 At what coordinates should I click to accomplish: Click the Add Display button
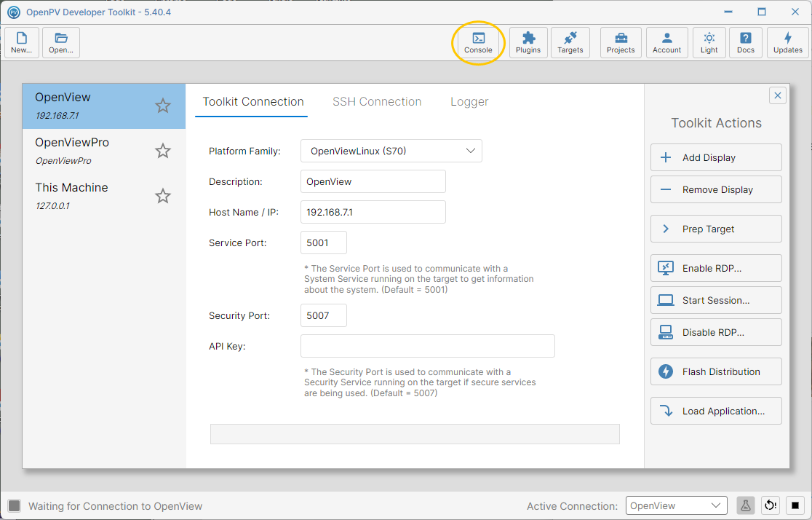tap(716, 157)
